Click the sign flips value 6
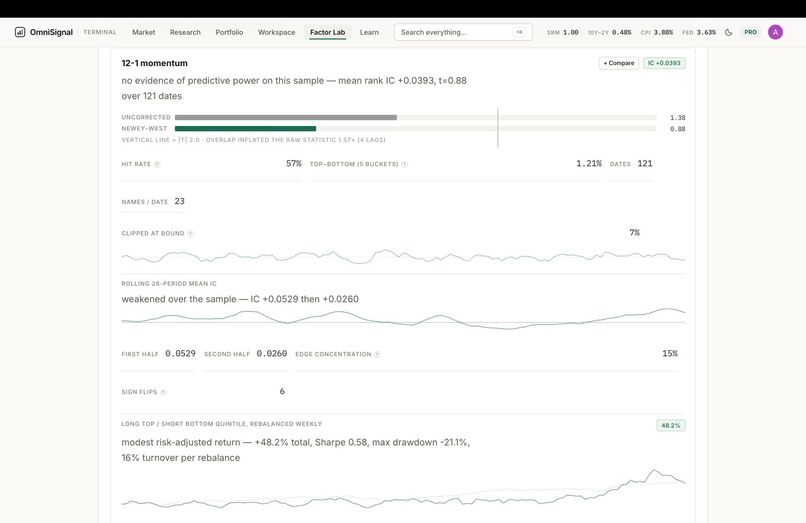The height and width of the screenshot is (523, 806). tap(282, 391)
